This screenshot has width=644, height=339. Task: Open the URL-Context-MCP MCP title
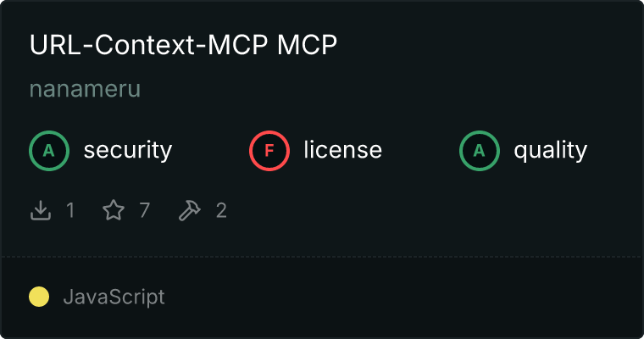(183, 44)
